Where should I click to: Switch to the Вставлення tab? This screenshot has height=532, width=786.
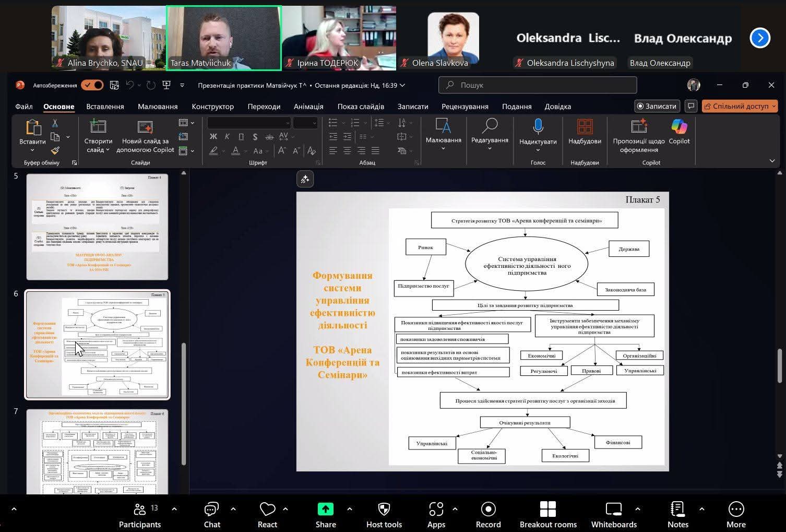pos(105,107)
